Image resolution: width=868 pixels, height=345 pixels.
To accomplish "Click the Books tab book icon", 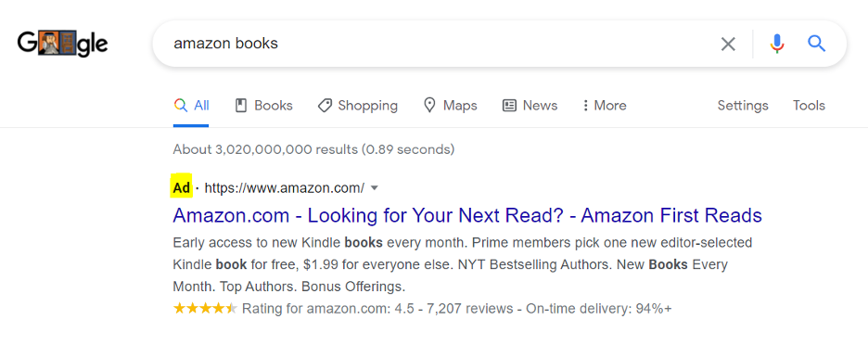I will point(241,105).
